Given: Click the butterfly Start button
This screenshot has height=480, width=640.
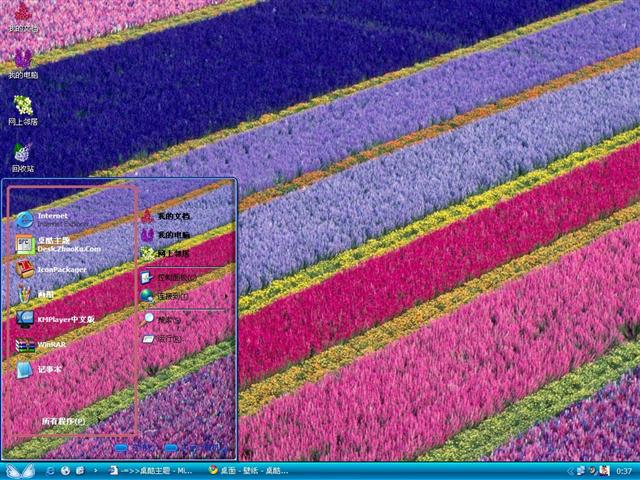Looking at the screenshot, I should pyautogui.click(x=19, y=471).
